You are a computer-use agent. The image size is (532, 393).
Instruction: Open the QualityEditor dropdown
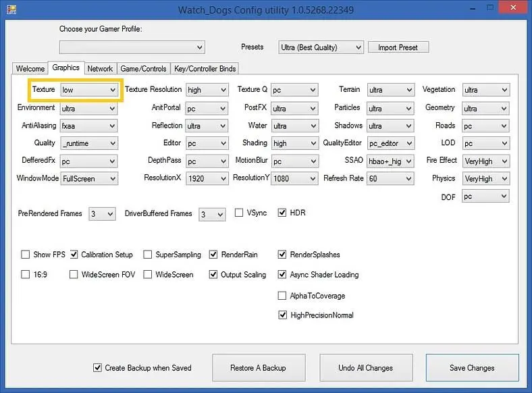coord(390,143)
